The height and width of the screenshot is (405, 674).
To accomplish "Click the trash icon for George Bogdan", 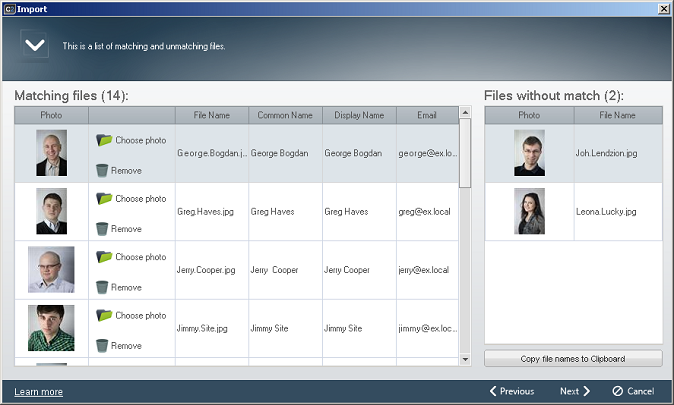I will point(102,170).
